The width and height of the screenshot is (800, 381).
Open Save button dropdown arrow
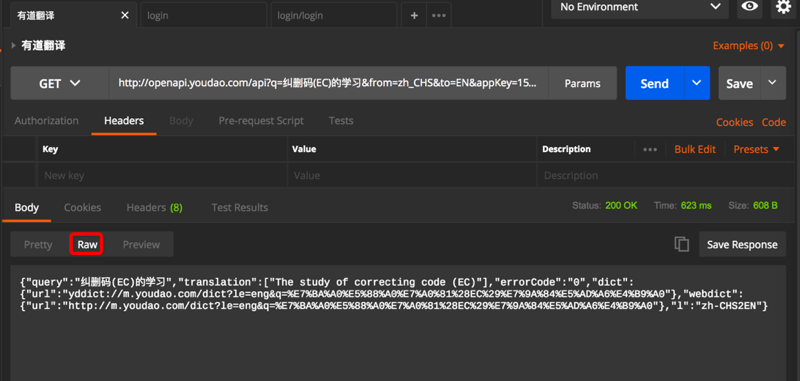[x=772, y=83]
